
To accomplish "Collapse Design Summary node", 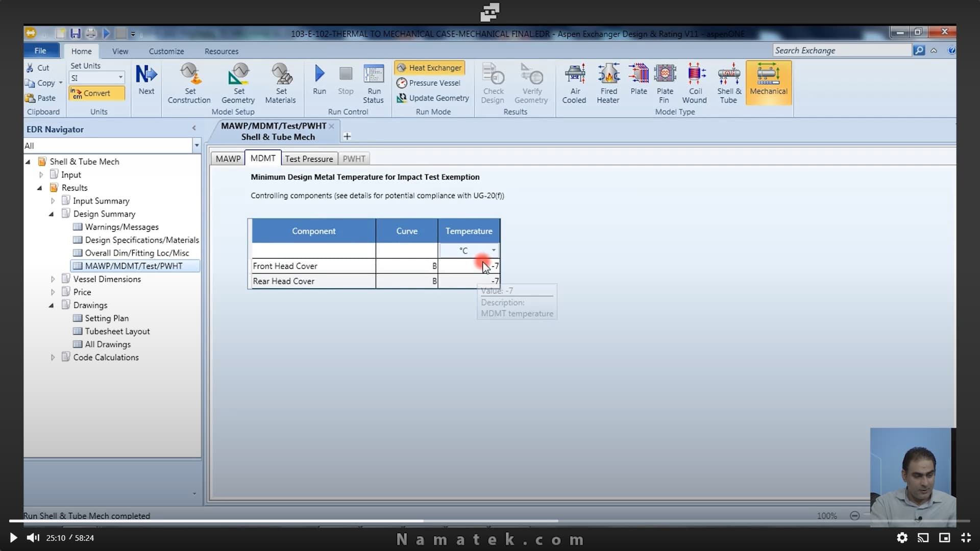I will (52, 214).
